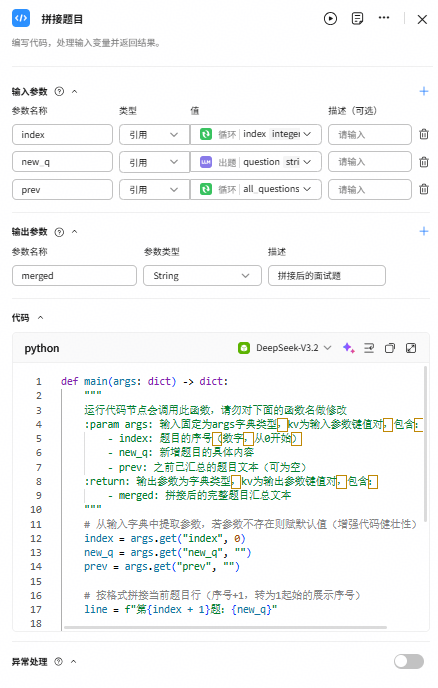Image resolution: width=438 pixels, height=688 pixels.
Task: Enable the 异常处理 toggle switch
Action: [x=409, y=661]
